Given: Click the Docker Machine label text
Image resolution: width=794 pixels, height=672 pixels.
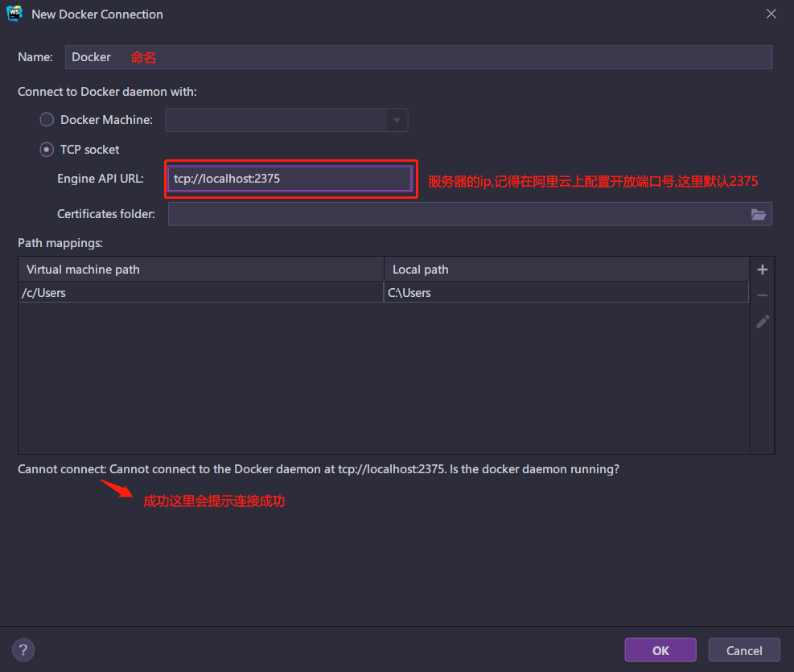Looking at the screenshot, I should pyautogui.click(x=106, y=120).
